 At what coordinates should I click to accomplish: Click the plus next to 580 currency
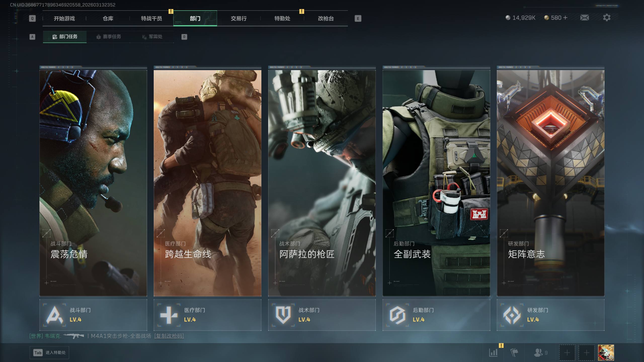click(x=565, y=18)
